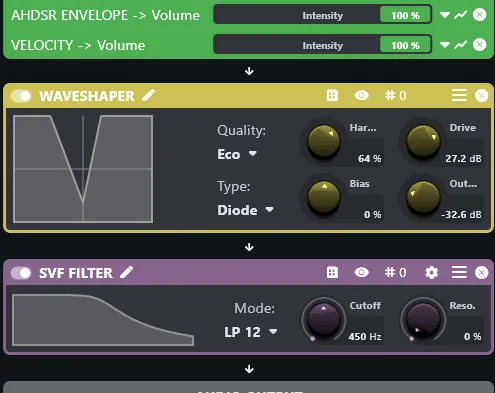Click Output value -32.6 dB

(x=461, y=215)
